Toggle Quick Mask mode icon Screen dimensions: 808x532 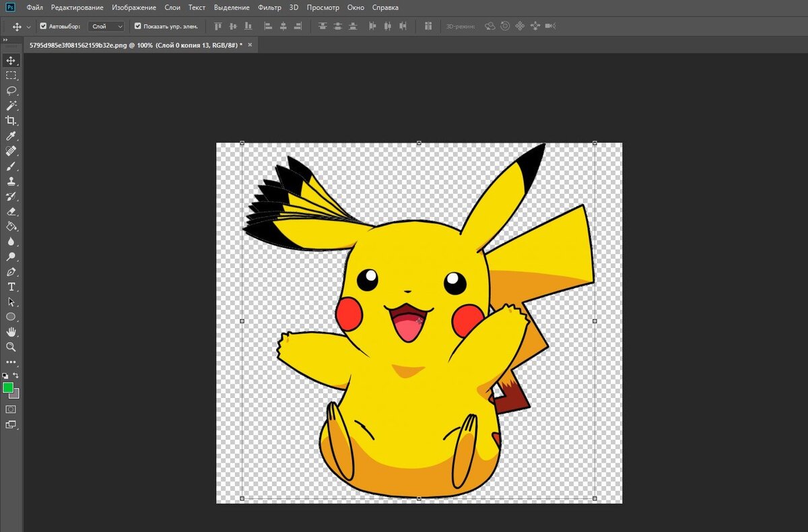(x=11, y=409)
